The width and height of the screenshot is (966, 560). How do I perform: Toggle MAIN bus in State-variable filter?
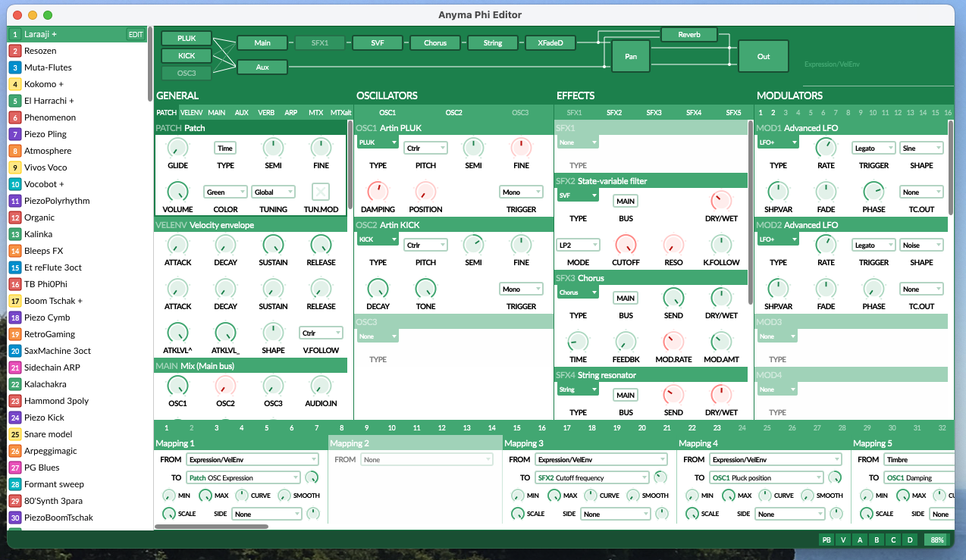tap(626, 202)
